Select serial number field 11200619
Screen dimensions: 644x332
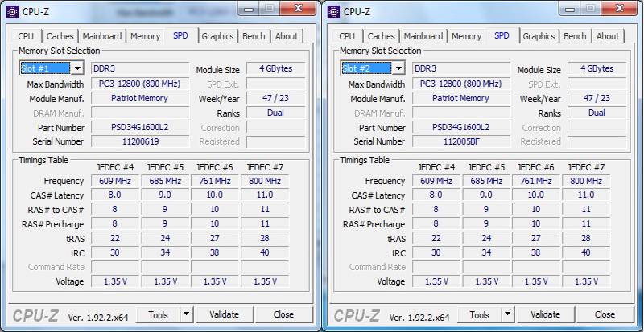(140, 141)
